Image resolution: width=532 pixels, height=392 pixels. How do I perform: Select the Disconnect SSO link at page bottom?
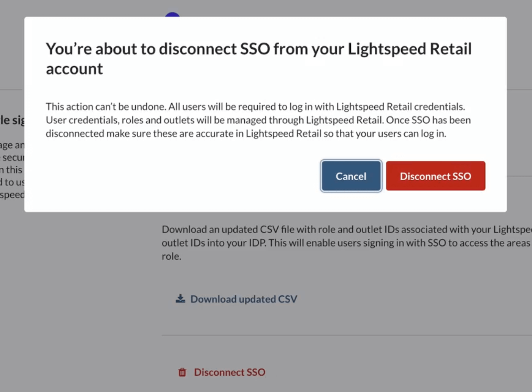coord(230,372)
